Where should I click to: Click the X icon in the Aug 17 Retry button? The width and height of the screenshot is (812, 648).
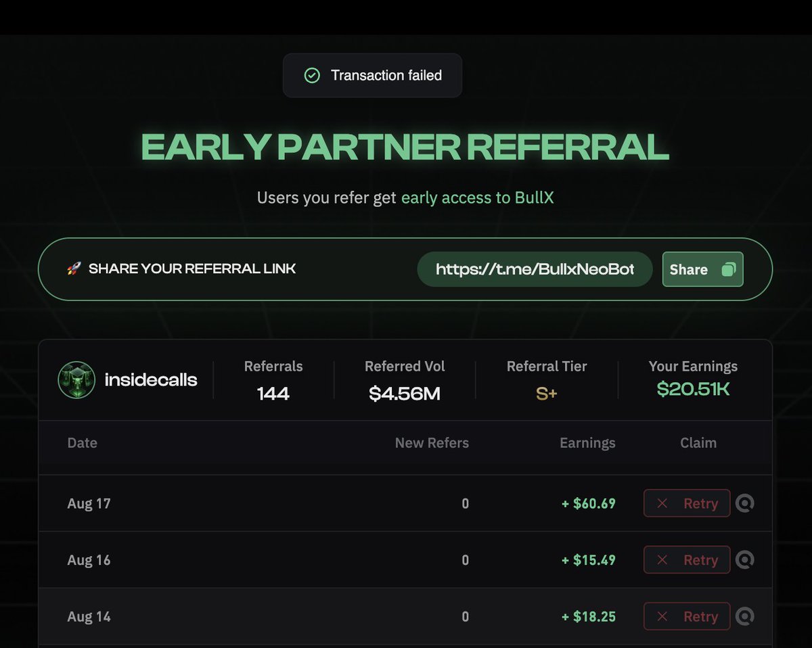click(x=662, y=503)
